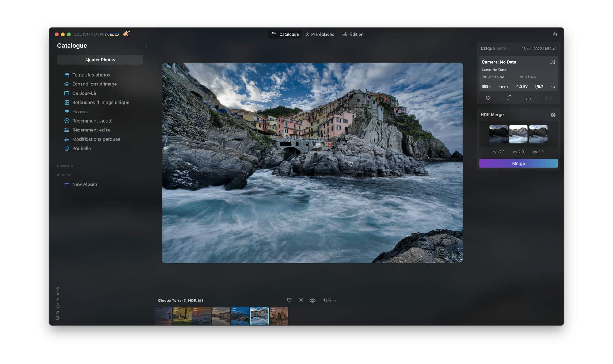Toggle the eye preview icon near zoom control
Viewport: 613px width, 364px height.
pos(312,300)
